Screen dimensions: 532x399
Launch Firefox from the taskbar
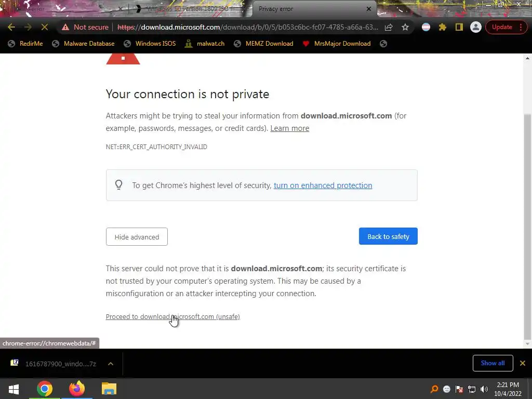pos(77,389)
